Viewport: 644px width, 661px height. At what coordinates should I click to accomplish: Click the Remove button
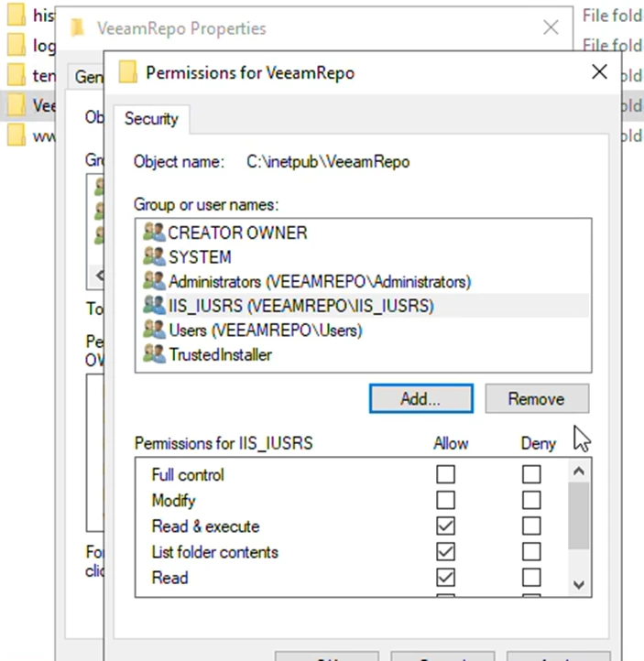[x=537, y=398]
